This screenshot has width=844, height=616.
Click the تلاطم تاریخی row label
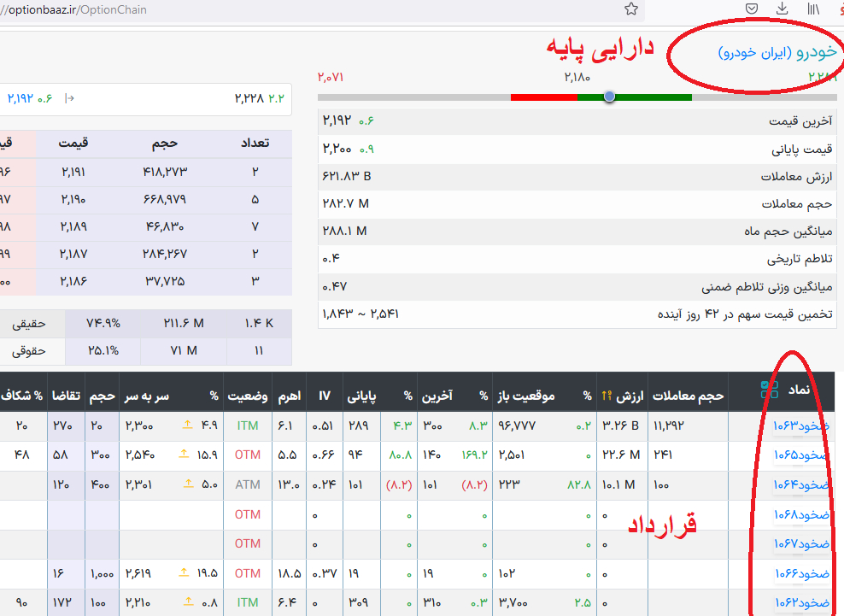pos(800,259)
